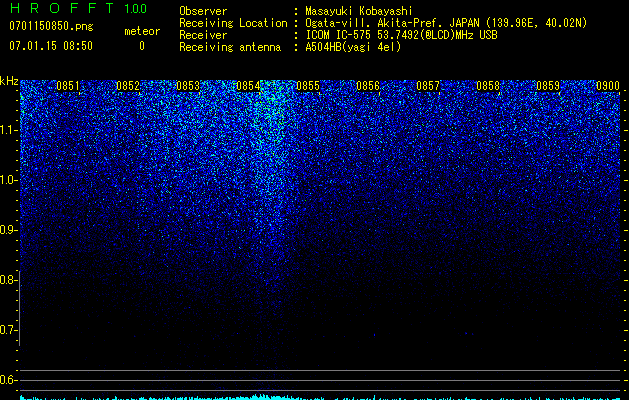This screenshot has height=400, width=629.
Task: Click the 0858 time marker
Action: pos(488,86)
